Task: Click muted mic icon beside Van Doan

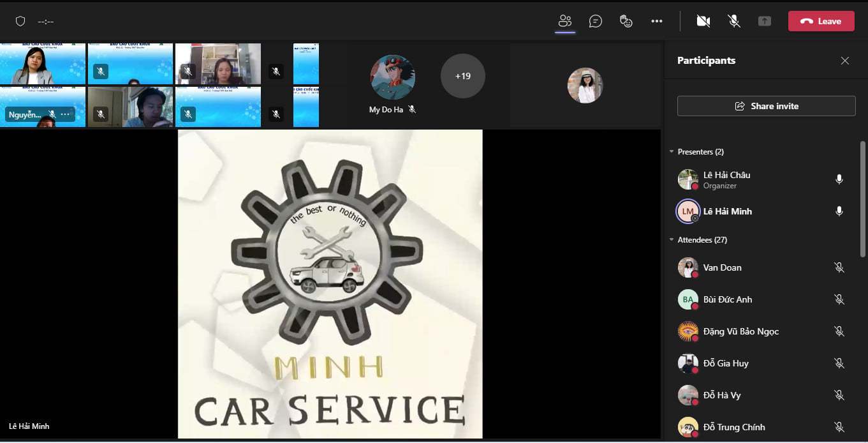Action: [839, 267]
